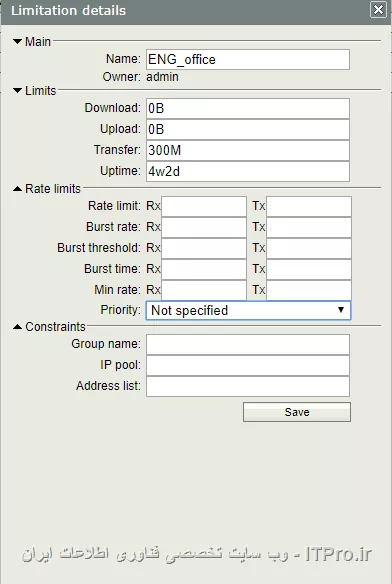Focus the Min rate Tx field
The image size is (392, 584).
[309, 290]
